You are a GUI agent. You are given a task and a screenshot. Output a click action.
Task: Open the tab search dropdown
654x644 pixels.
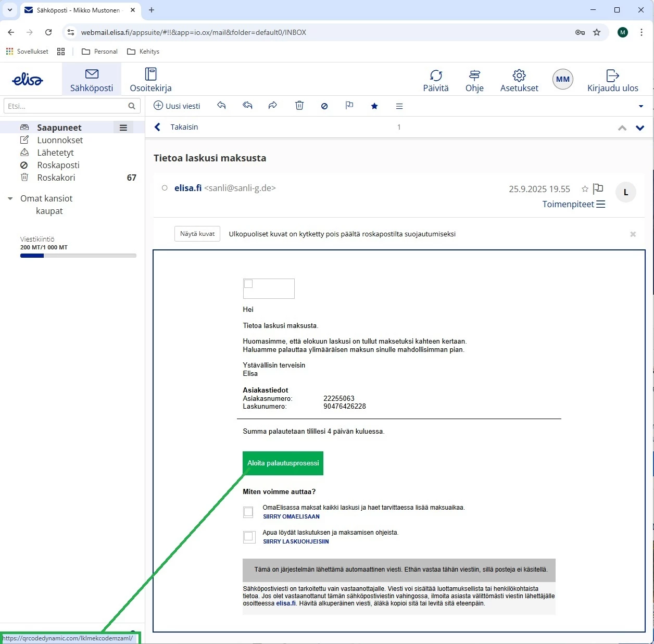coord(9,10)
